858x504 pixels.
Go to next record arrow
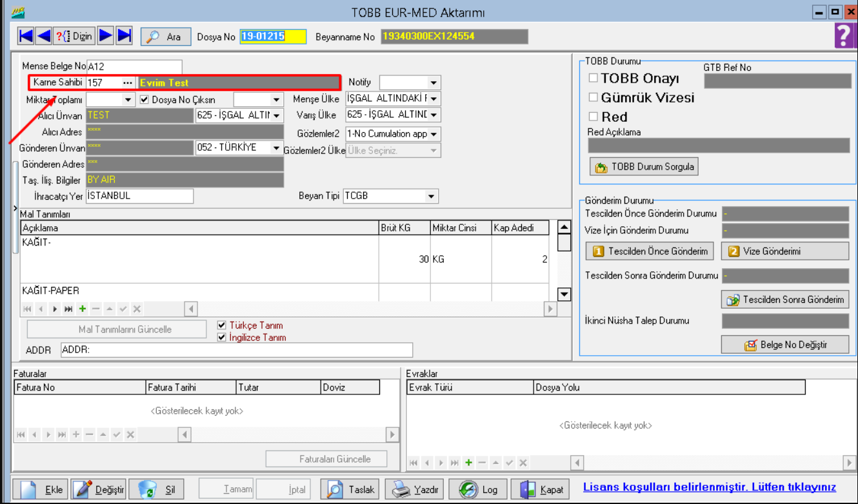pyautogui.click(x=106, y=36)
